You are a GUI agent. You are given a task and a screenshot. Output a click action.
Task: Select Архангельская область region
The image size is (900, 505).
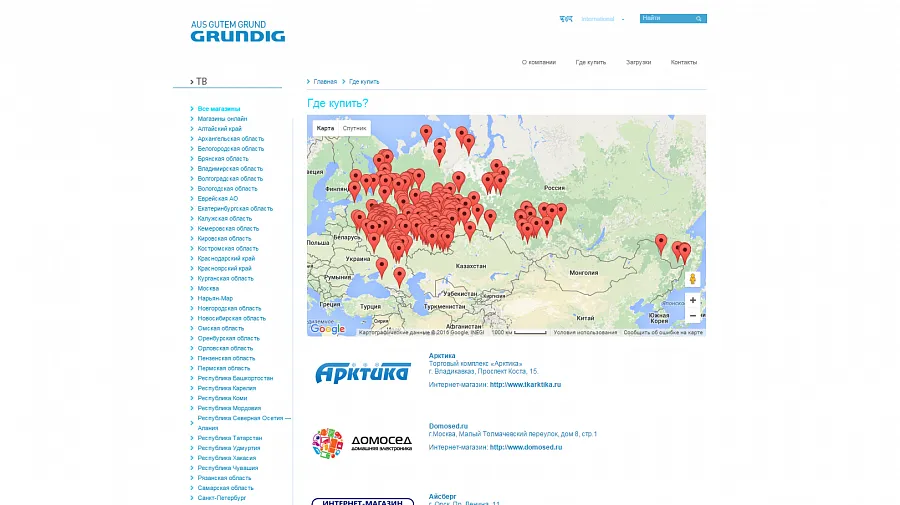click(x=231, y=138)
